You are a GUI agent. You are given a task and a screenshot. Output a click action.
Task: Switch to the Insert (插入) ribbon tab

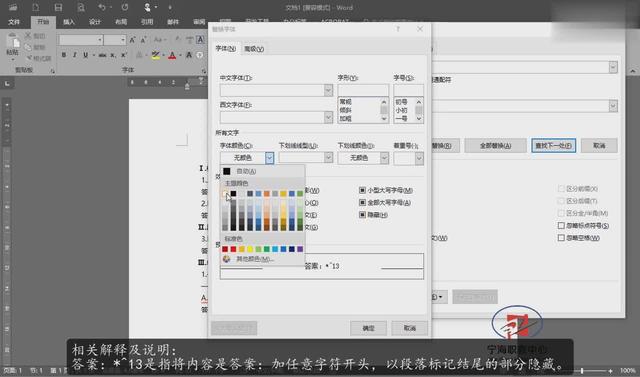tap(69, 22)
